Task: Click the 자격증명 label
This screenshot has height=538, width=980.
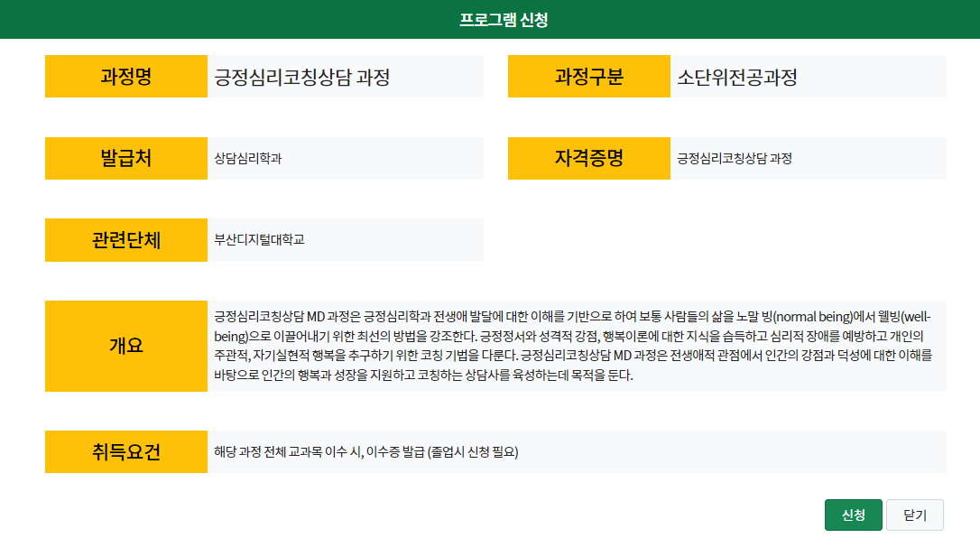Action: (x=588, y=158)
